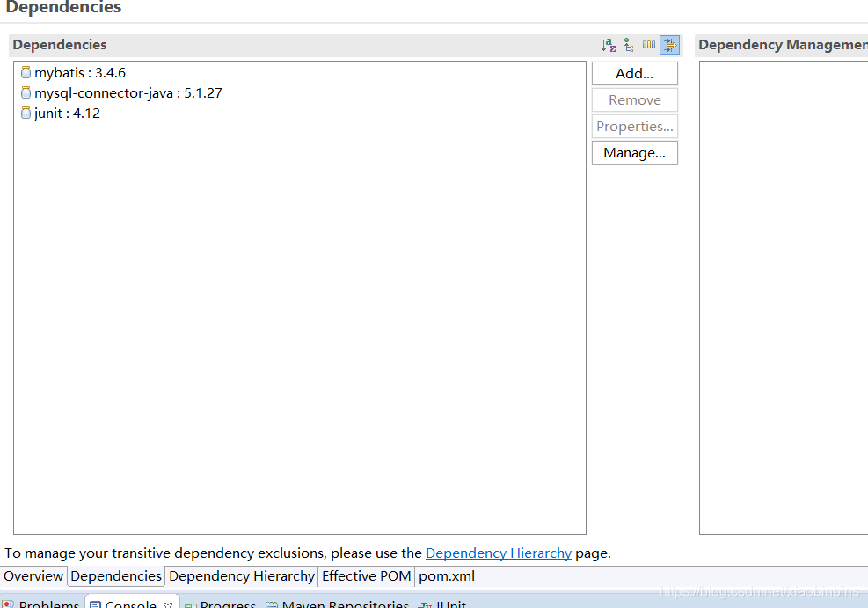Click the Remove button

pos(634,100)
